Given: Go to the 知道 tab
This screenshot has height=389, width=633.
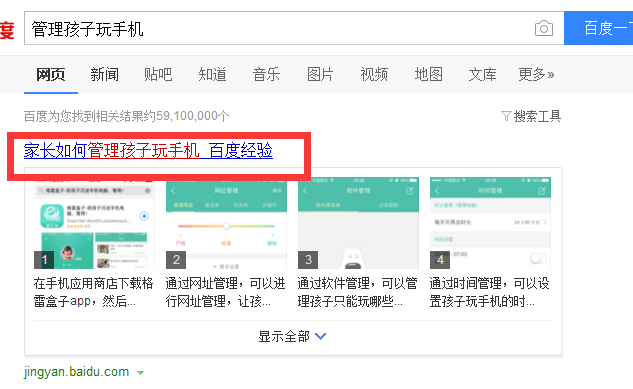Looking at the screenshot, I should 212,75.
